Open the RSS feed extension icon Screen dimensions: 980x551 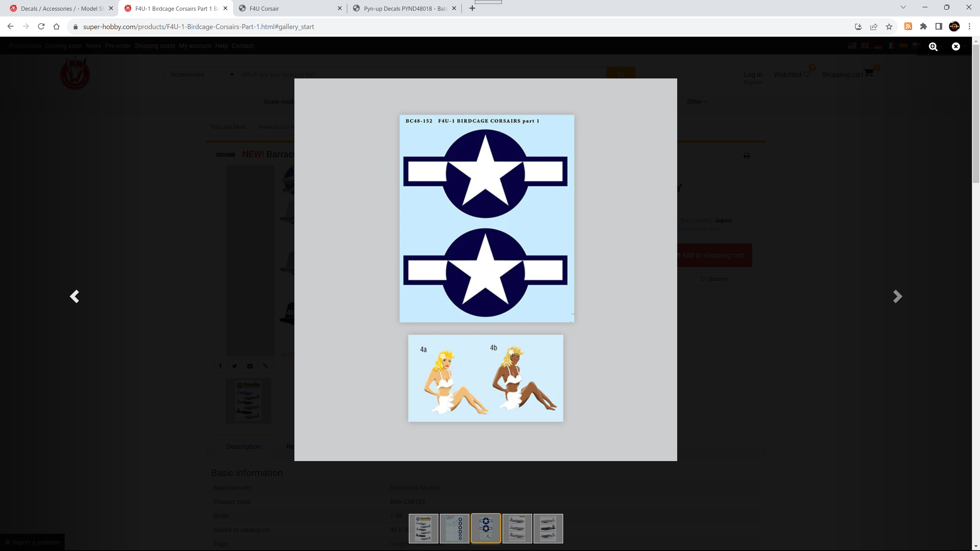coord(908,27)
